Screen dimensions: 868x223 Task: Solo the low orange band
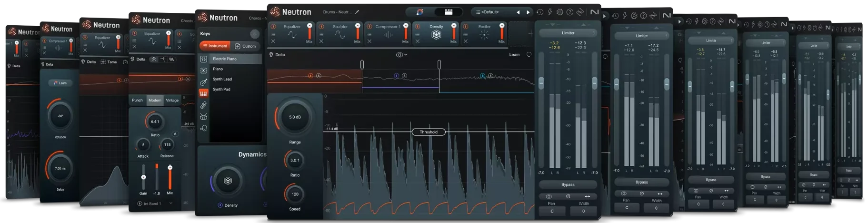click(x=319, y=76)
